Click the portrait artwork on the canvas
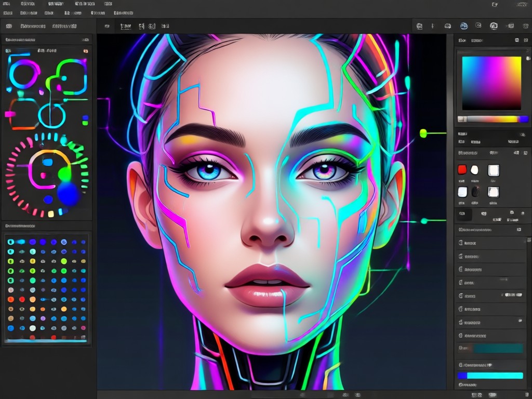Screen dimensions: 532x399 271,211
